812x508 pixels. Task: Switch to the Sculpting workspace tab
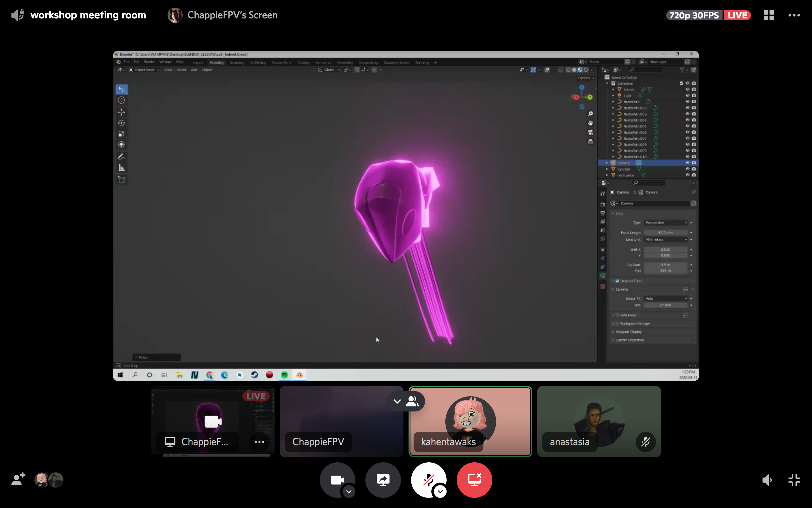point(237,63)
